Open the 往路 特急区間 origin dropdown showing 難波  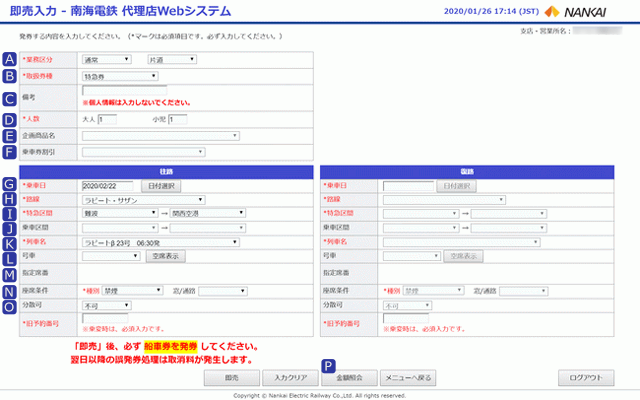pos(120,213)
